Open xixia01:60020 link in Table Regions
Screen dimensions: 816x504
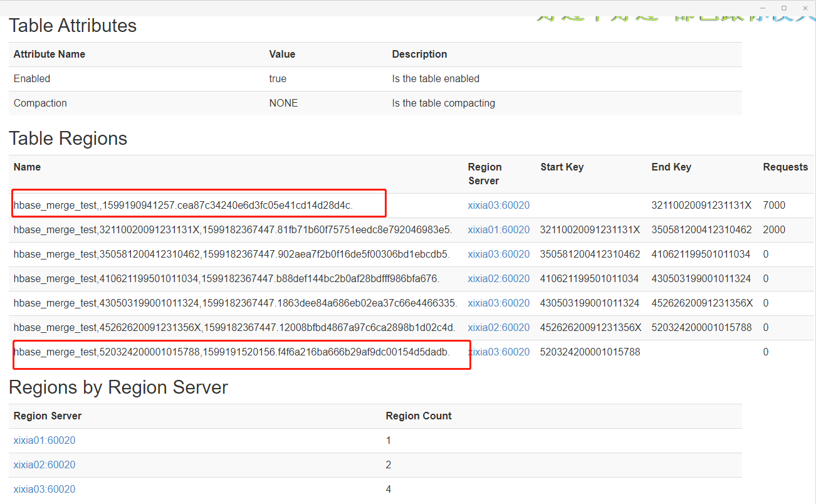498,229
